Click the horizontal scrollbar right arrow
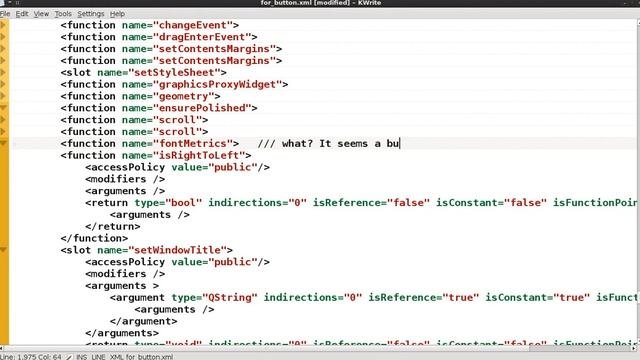 633,349
